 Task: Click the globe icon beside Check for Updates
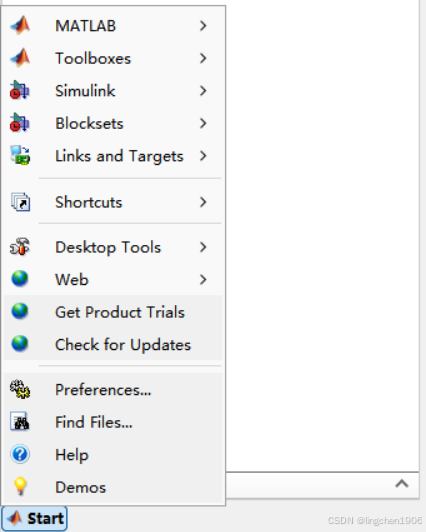pyautogui.click(x=20, y=344)
